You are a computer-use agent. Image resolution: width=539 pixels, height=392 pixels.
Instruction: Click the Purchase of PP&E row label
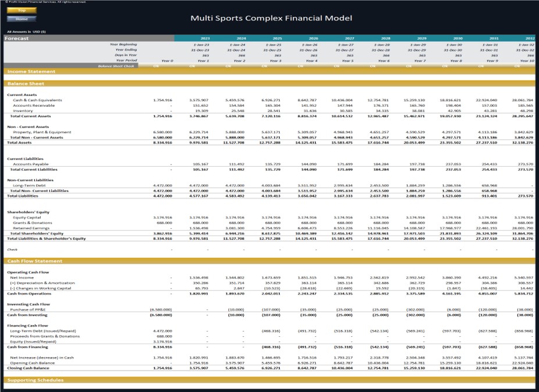pos(28,310)
